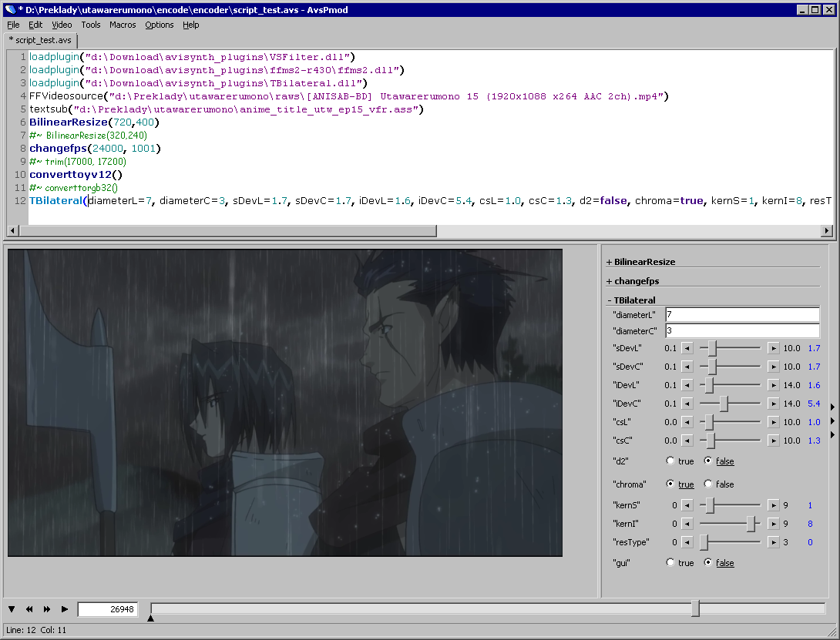Open the Macros menu

click(x=123, y=25)
